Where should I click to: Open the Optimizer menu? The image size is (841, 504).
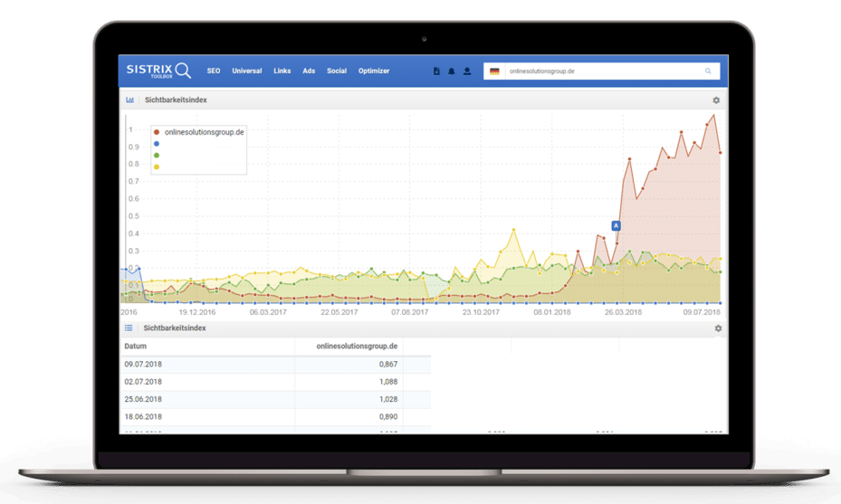[x=374, y=71]
